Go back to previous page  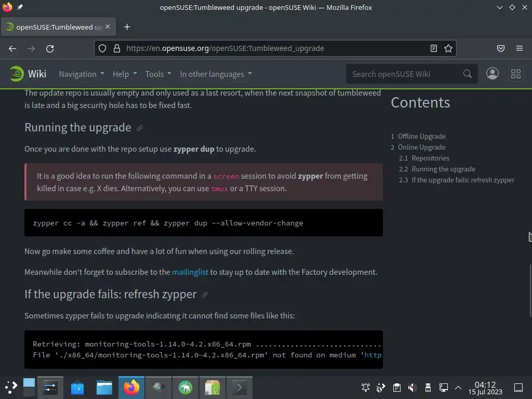coord(12,48)
